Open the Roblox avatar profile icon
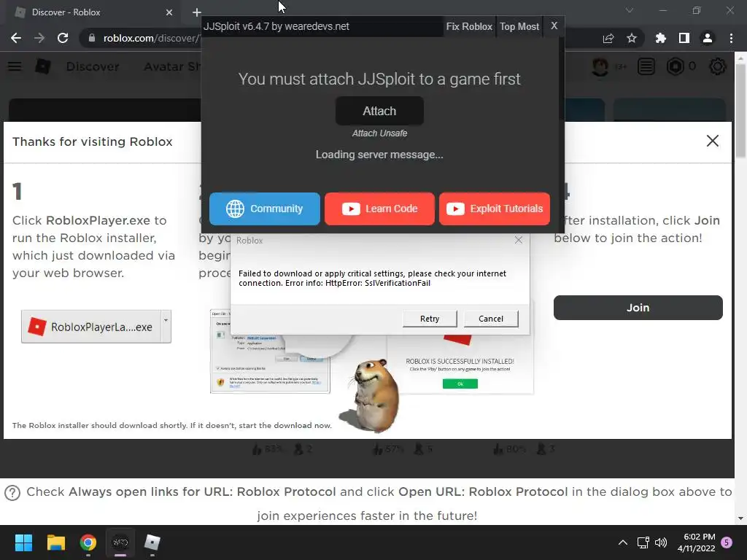The height and width of the screenshot is (560, 747). click(x=600, y=66)
